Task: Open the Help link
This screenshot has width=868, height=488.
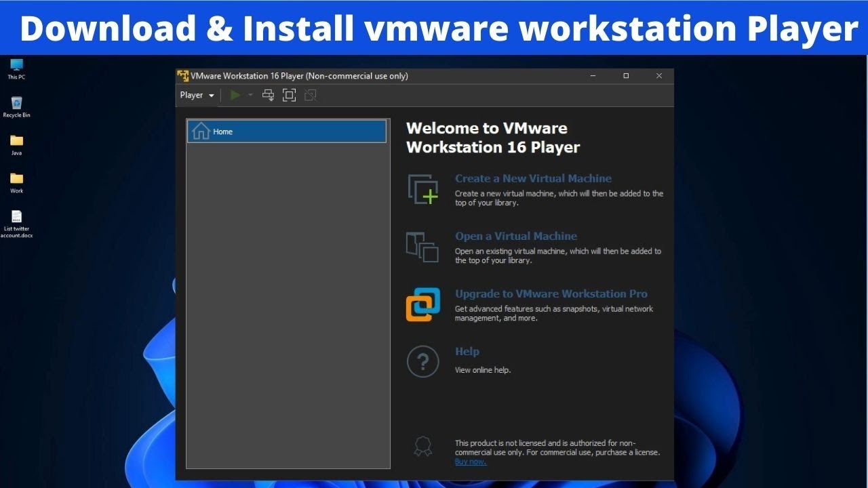Action: 467,351
